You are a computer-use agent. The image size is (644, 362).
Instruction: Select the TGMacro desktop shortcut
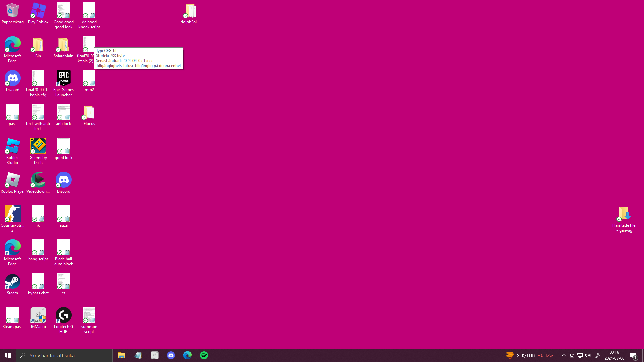38,318
